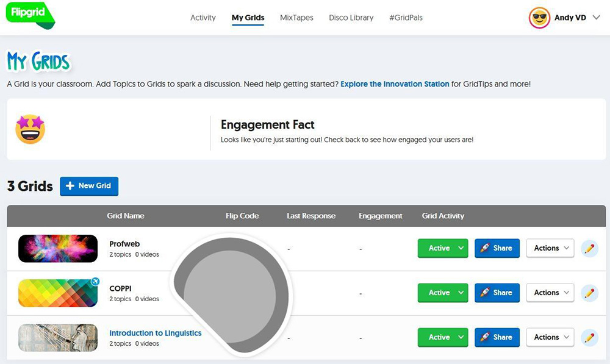The image size is (610, 364).
Task: Share the COPPI grid
Action: click(497, 293)
